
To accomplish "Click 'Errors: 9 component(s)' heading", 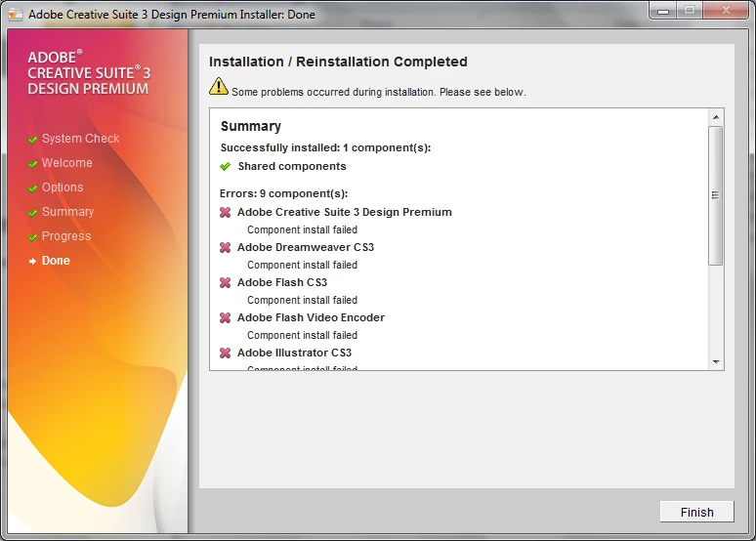I will pos(283,193).
